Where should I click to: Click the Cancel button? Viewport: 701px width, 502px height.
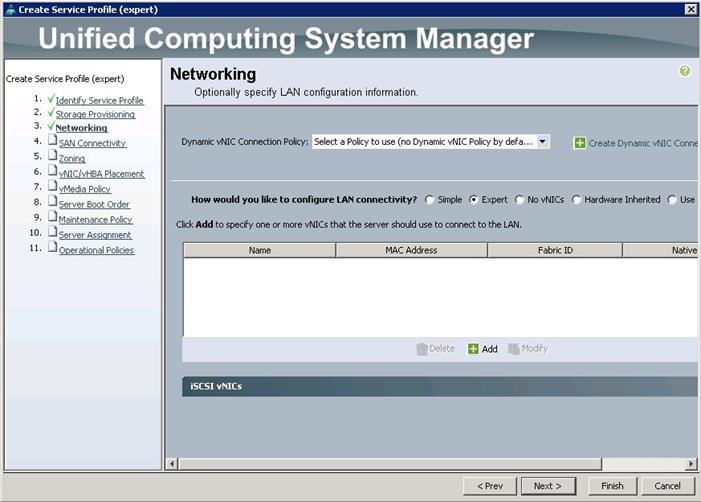(x=668, y=486)
